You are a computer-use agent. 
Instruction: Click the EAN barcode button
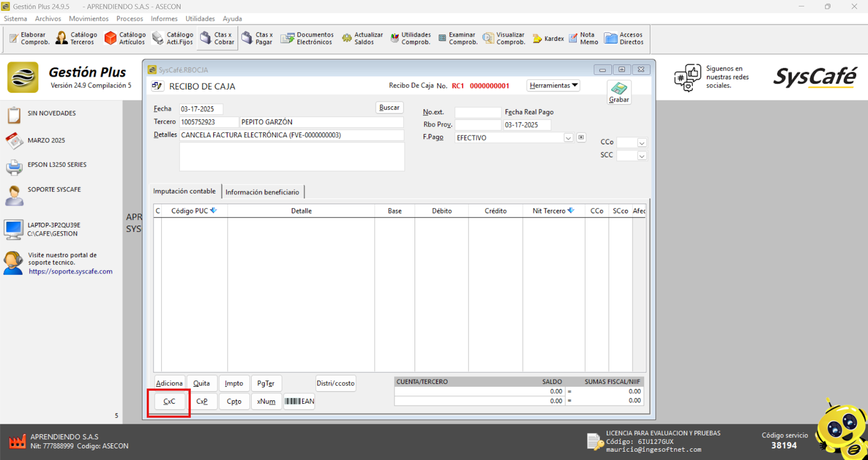[299, 401]
